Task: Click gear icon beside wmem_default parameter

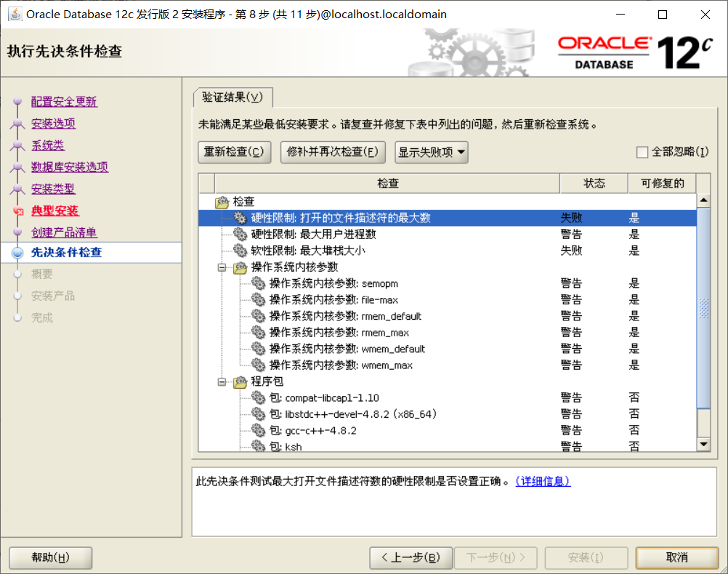Action: [258, 349]
